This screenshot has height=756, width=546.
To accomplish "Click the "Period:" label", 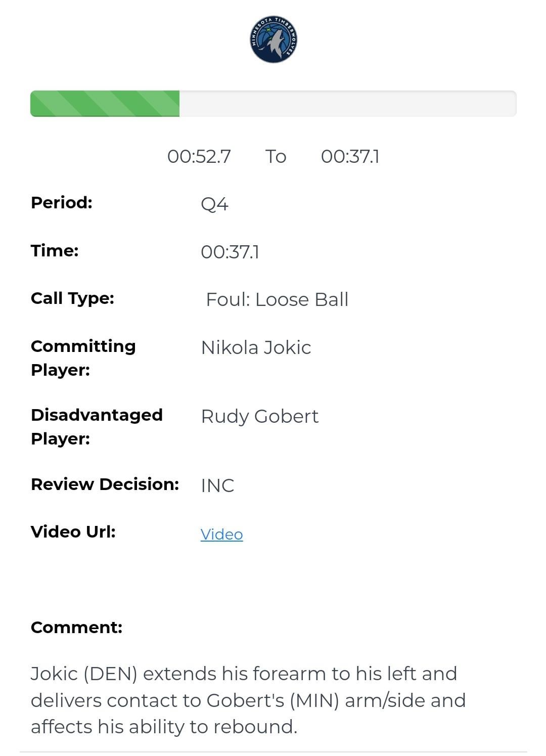I will click(x=62, y=202).
